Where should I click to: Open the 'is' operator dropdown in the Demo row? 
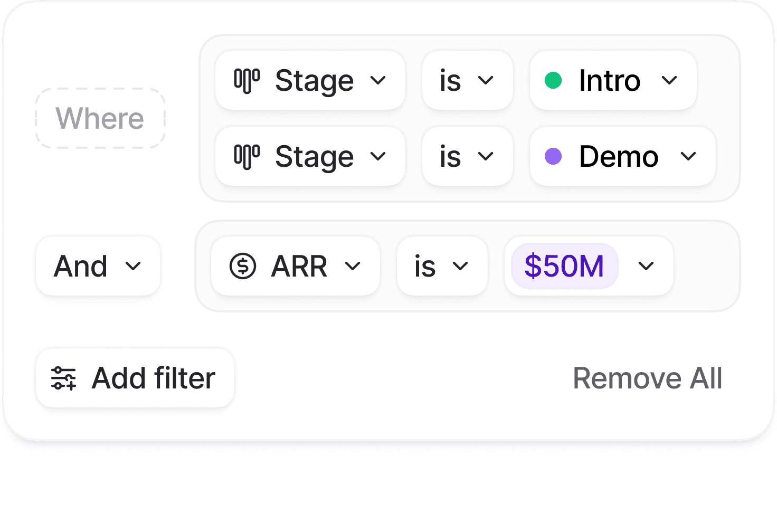468,157
